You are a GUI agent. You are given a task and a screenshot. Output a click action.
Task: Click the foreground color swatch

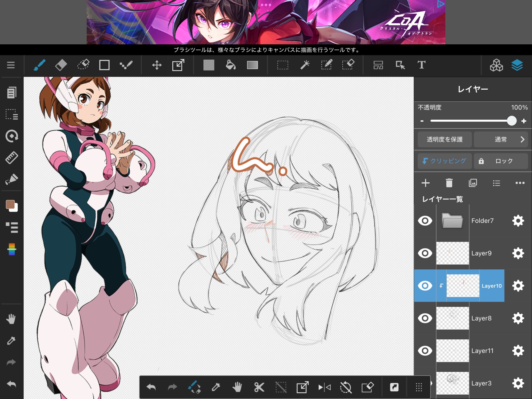[10, 204]
